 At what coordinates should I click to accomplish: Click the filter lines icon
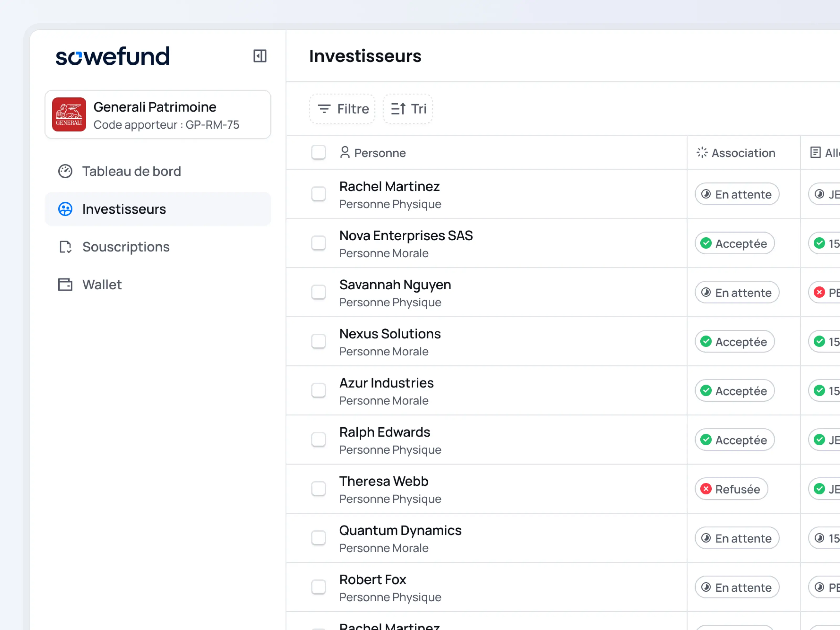(x=324, y=109)
